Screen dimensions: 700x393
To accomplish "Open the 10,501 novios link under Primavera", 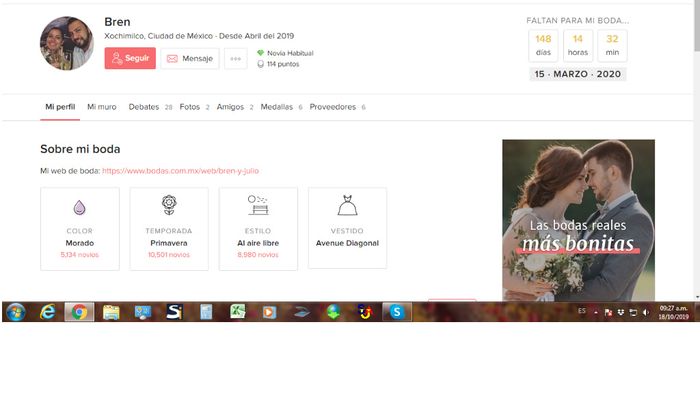I will (169, 255).
